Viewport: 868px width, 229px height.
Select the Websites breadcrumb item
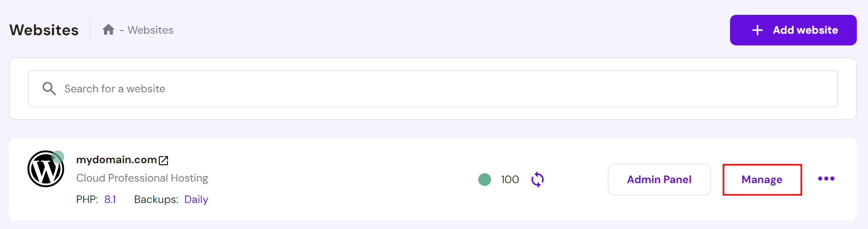[x=150, y=30]
